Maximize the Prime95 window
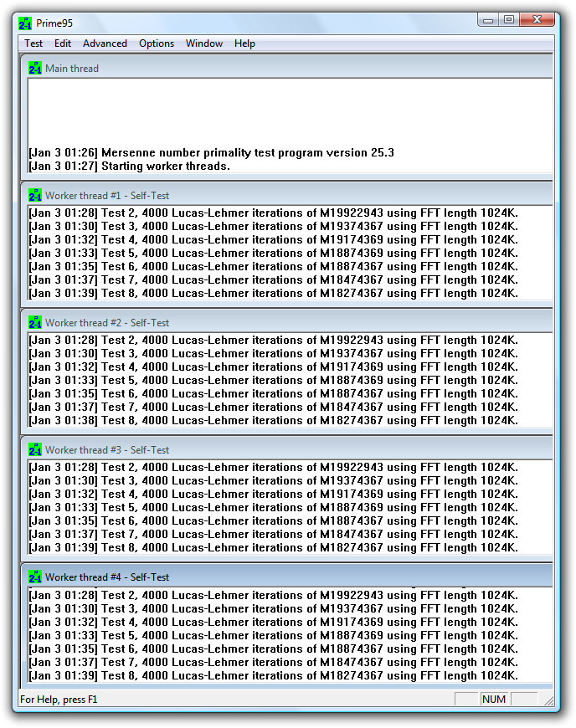This screenshot has width=576, height=728. pos(509,20)
